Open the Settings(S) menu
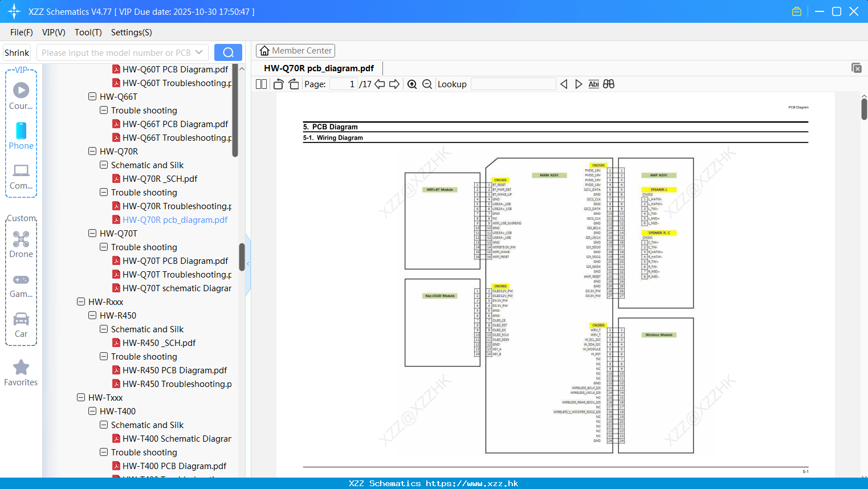The image size is (868, 489). 132,32
